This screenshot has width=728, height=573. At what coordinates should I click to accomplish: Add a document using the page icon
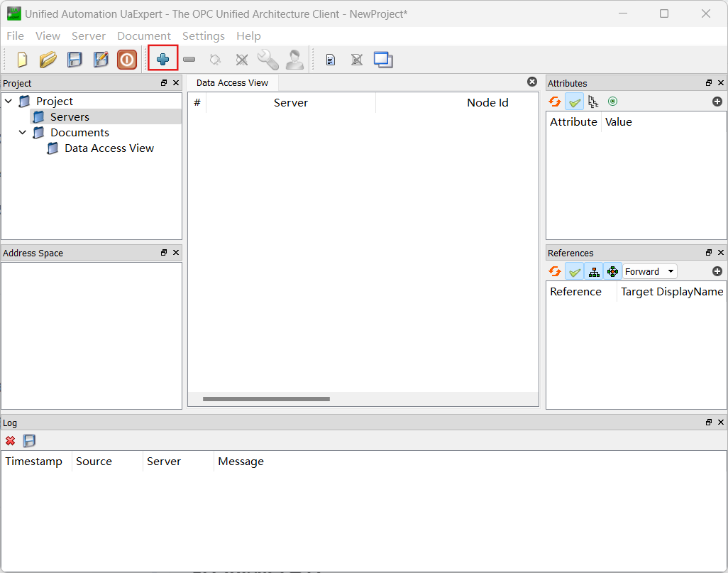coord(330,60)
